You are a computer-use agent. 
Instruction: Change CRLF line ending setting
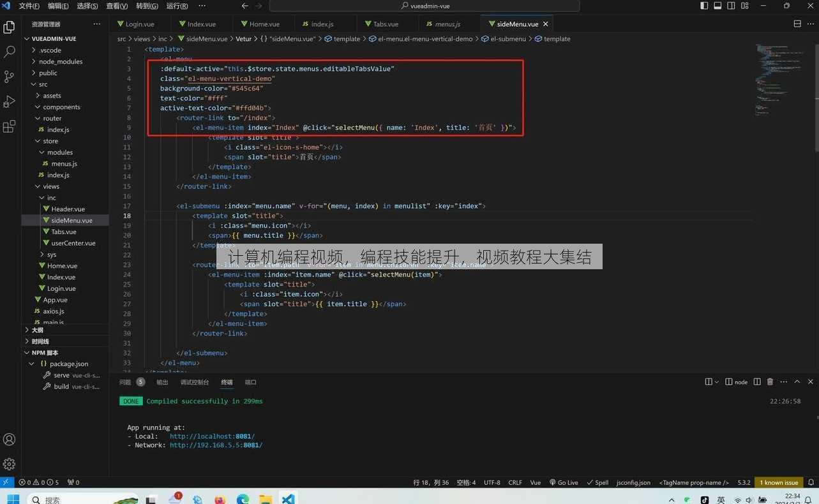point(515,482)
